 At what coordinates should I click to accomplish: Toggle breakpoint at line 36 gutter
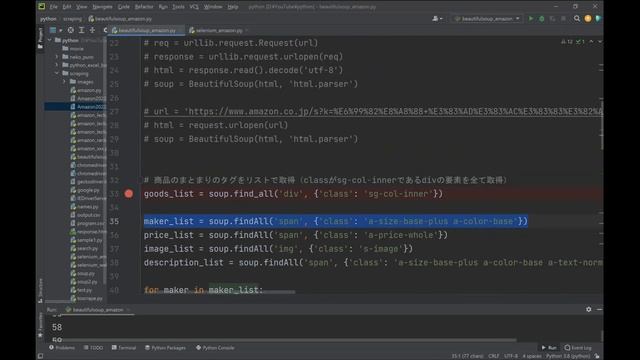pyautogui.click(x=129, y=235)
